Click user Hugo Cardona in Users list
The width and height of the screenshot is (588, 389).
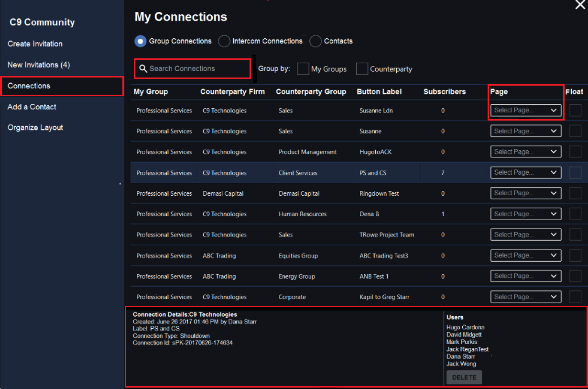[466, 328]
